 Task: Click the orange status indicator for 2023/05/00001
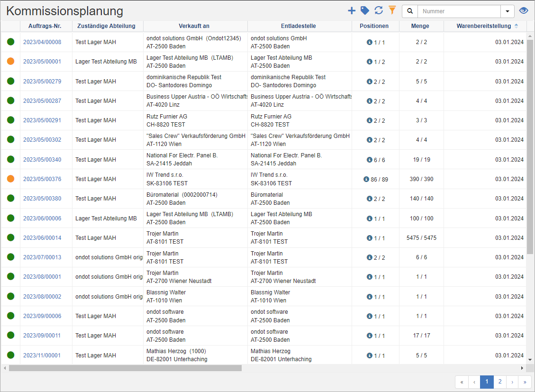point(10,61)
